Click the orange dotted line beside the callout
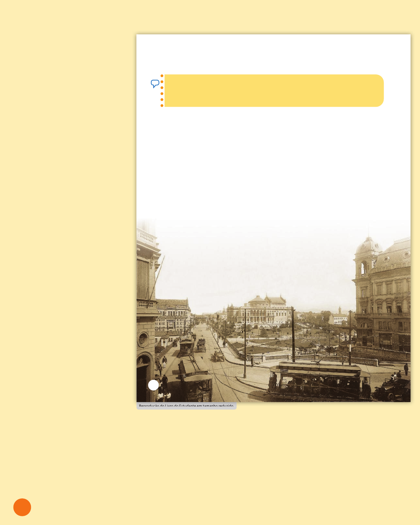 [162, 91]
